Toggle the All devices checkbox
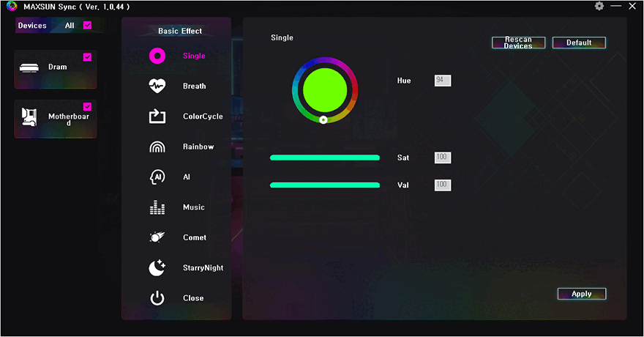 [88, 25]
